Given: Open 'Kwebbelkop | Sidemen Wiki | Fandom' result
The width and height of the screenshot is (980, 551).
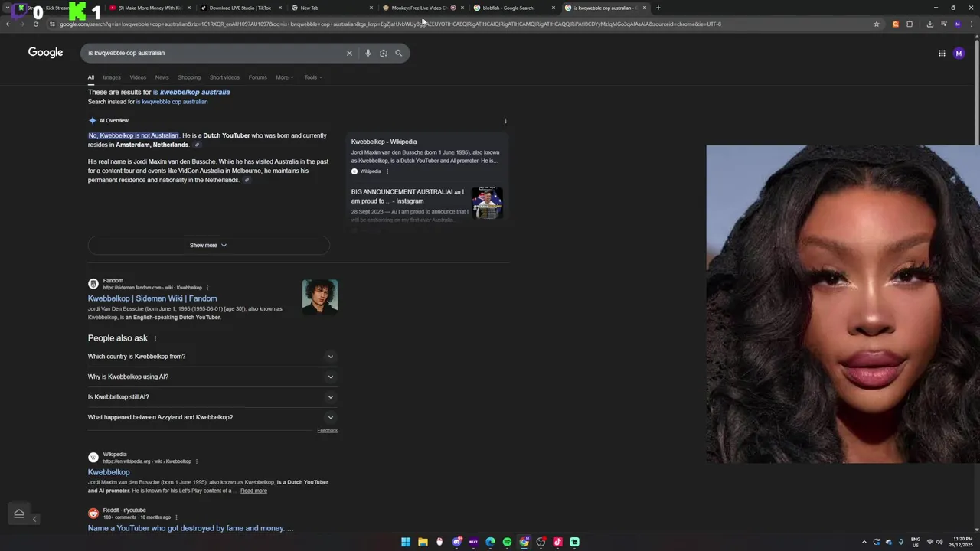Looking at the screenshot, I should tap(152, 298).
